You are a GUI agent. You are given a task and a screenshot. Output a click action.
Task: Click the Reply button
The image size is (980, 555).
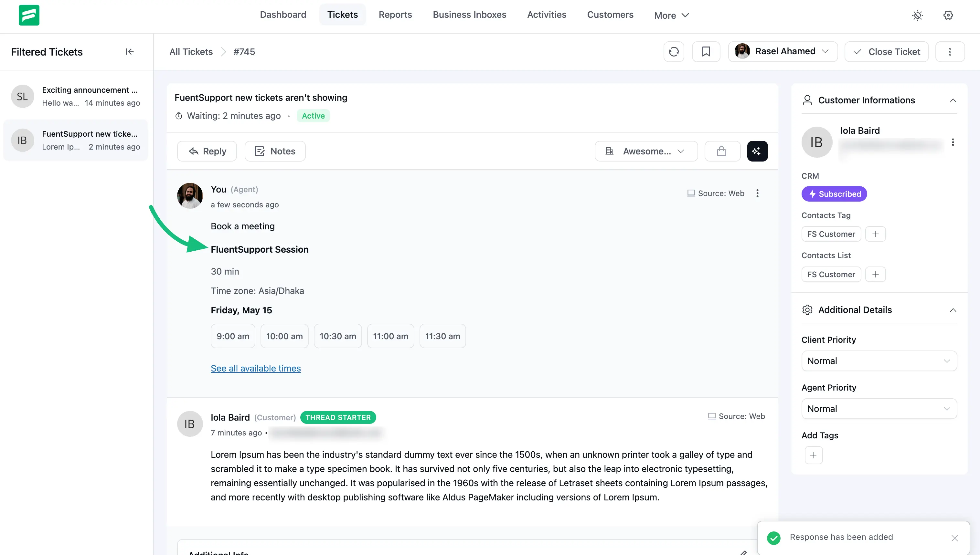click(x=207, y=151)
